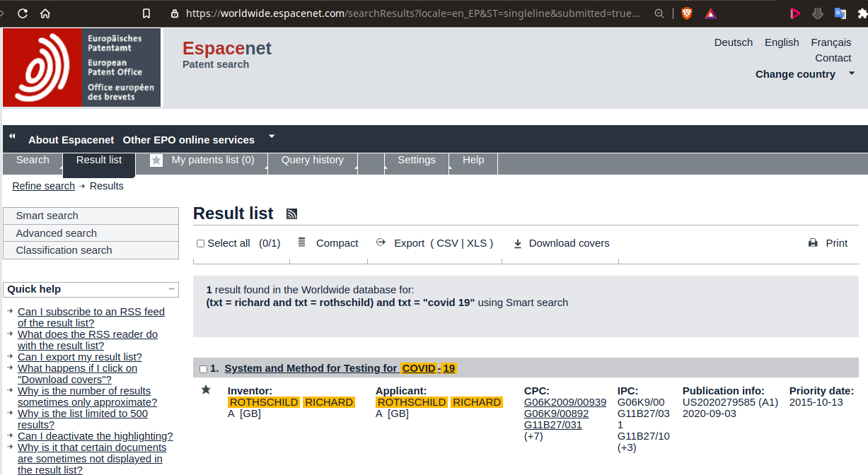Bookmark this page using the bookmark icon
Image resolution: width=868 pixels, height=475 pixels.
pos(146,13)
